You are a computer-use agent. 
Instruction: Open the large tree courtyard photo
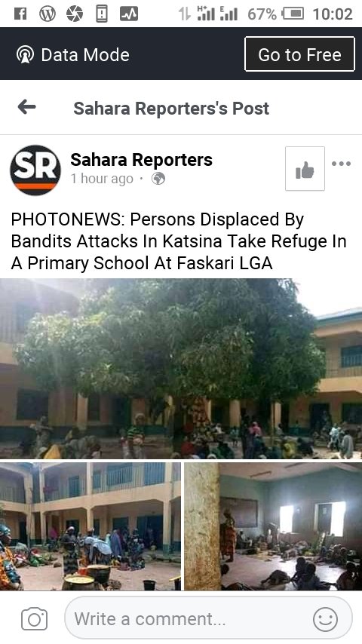click(x=181, y=369)
